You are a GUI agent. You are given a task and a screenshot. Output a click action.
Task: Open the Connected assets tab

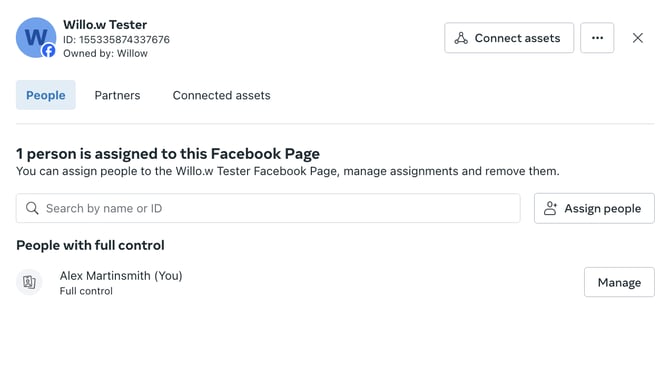tap(221, 95)
